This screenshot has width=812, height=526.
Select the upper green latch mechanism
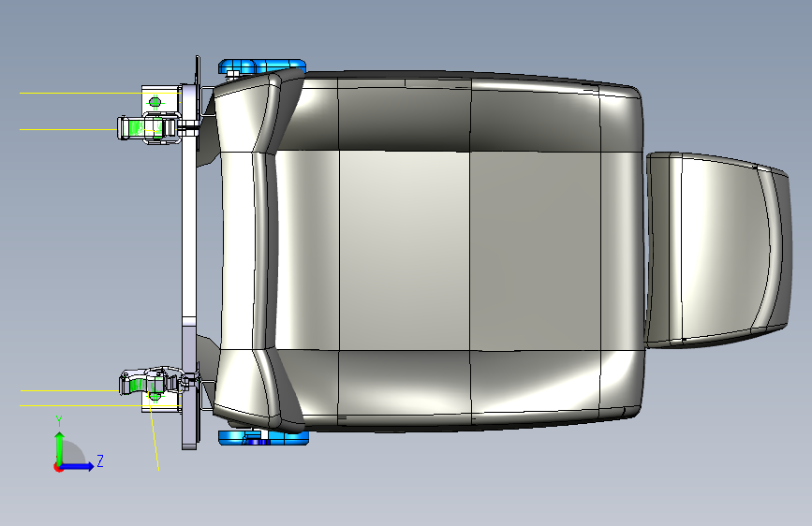(x=148, y=127)
